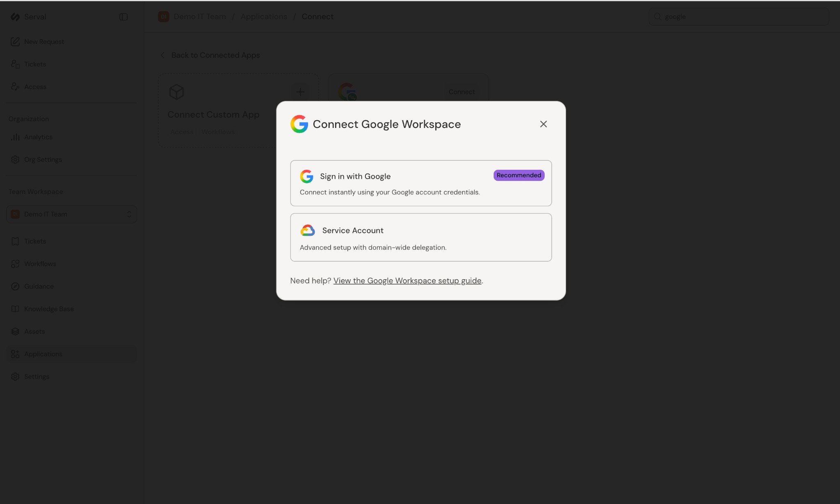
Task: Click the search magnifier icon
Action: coord(657,16)
